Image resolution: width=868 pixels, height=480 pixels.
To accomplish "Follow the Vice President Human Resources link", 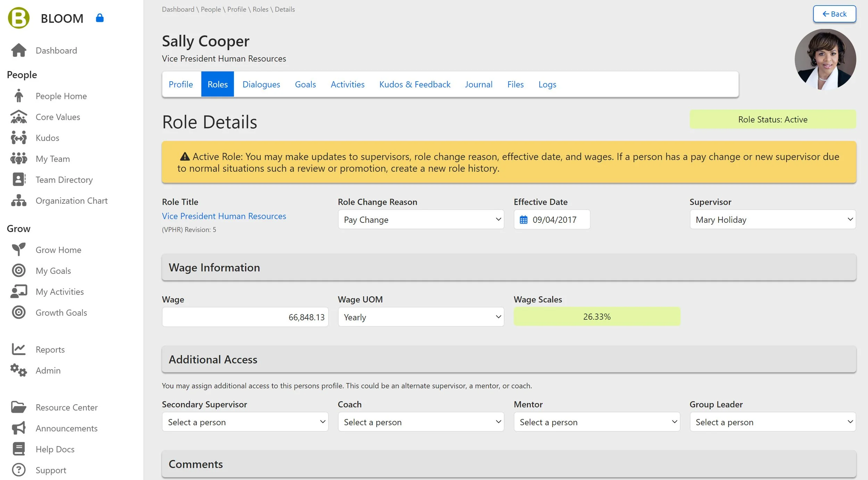I will click(224, 216).
